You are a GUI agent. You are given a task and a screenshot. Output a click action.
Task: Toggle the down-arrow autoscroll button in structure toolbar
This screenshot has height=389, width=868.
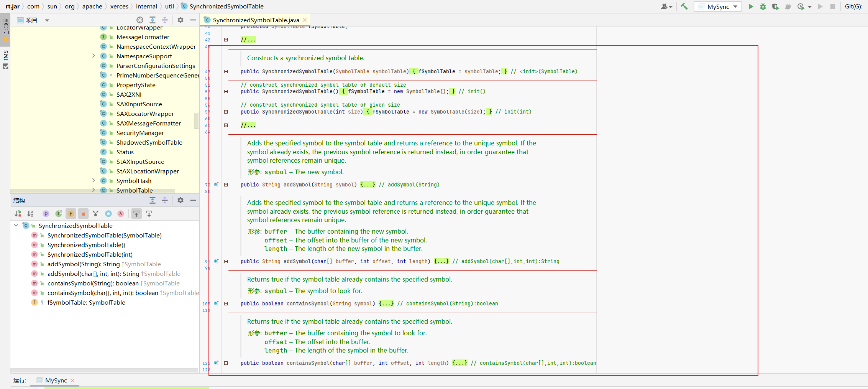pos(149,214)
